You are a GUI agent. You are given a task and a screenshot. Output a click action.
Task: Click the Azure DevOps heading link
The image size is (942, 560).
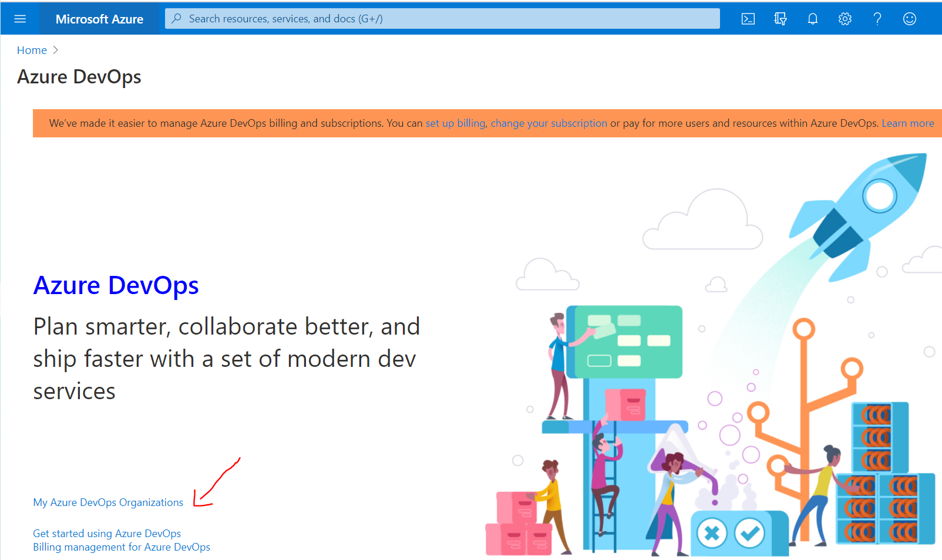click(116, 285)
